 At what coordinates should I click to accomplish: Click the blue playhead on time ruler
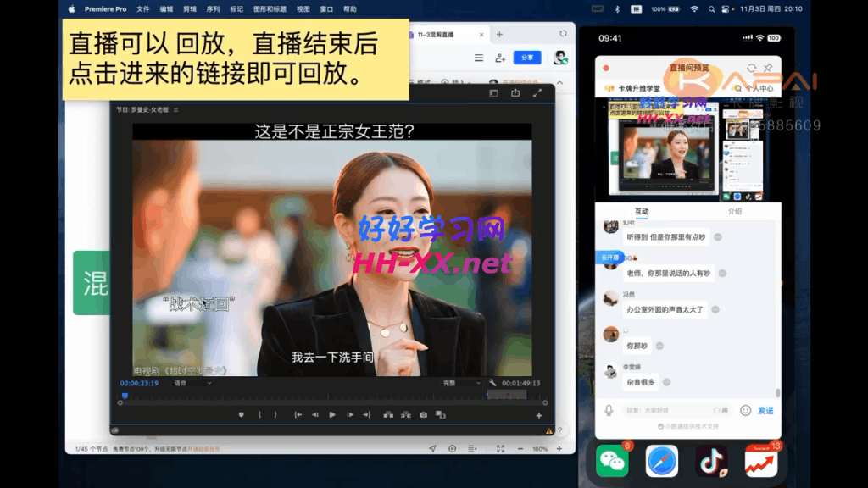tap(125, 396)
